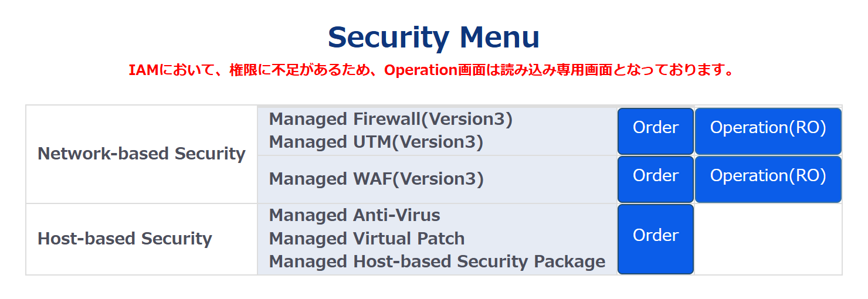Click 権限に不足 in the red notice
The image size is (868, 299).
click(259, 70)
